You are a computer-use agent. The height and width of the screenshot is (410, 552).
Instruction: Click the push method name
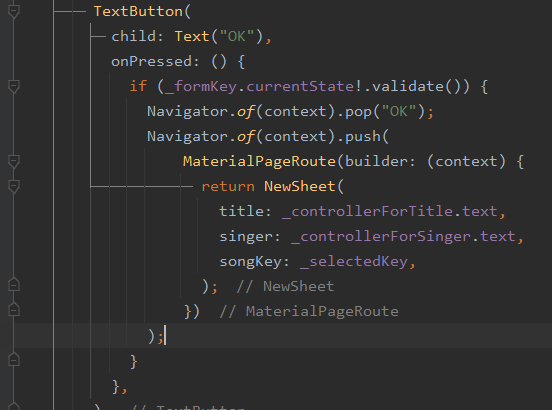[x=363, y=137]
